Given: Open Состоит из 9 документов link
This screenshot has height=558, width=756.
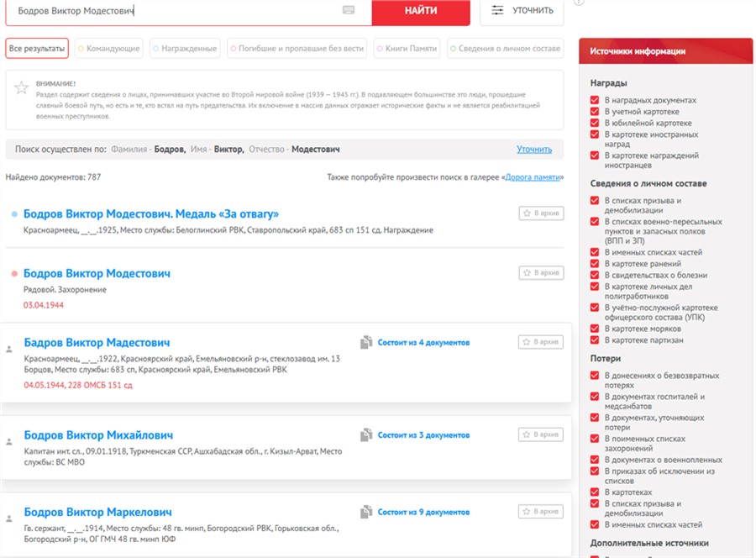Looking at the screenshot, I should click(423, 512).
